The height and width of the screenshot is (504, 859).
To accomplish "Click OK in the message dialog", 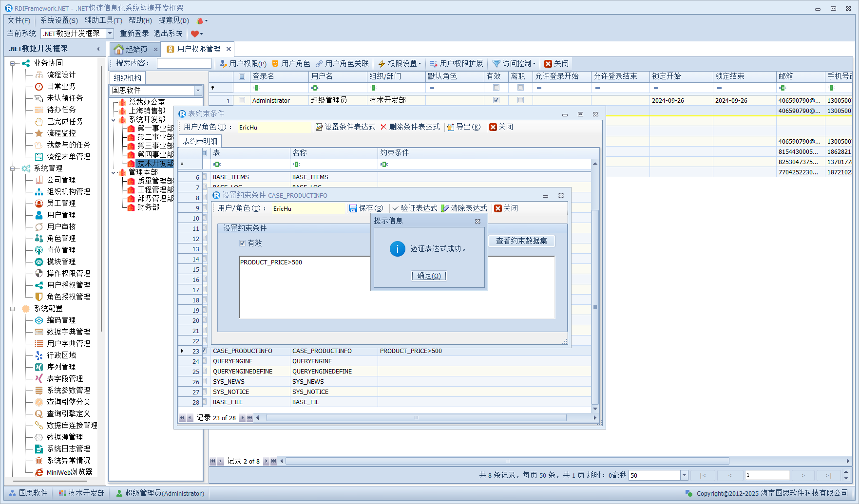I will pos(429,276).
